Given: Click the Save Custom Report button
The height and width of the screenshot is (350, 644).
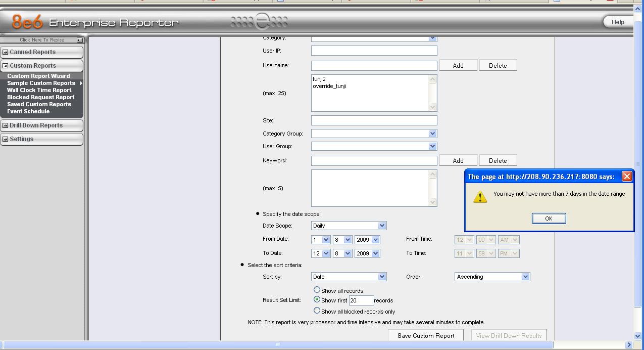Looking at the screenshot, I should (x=426, y=335).
